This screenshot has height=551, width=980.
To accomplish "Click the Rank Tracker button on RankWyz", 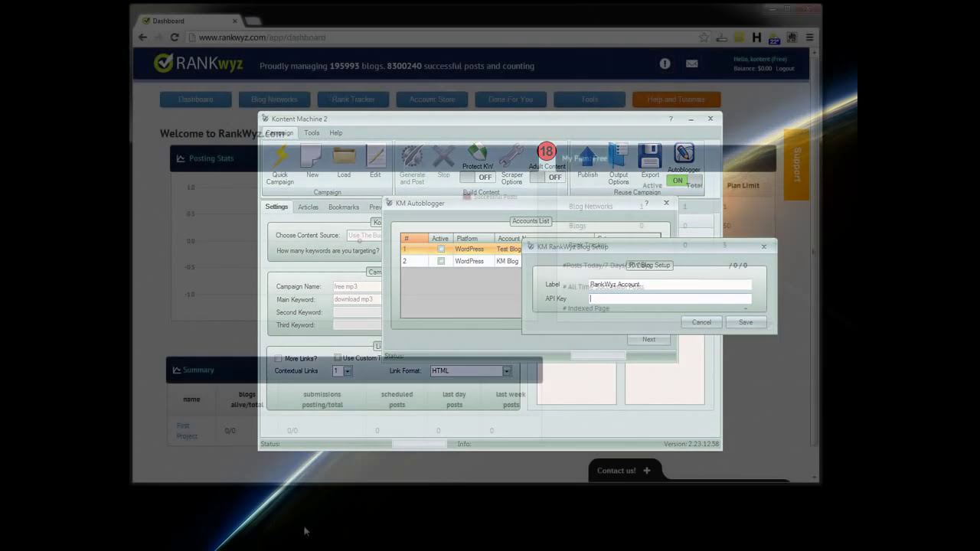I will (353, 99).
